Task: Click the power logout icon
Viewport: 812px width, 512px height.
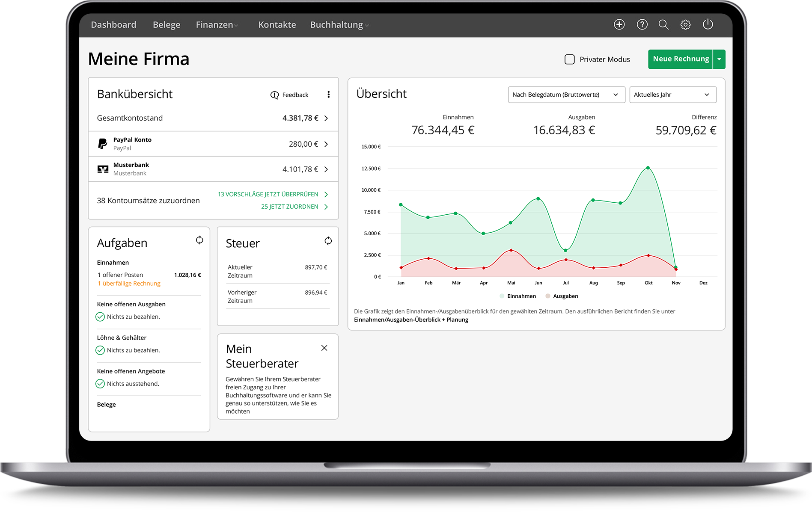Action: click(x=708, y=24)
